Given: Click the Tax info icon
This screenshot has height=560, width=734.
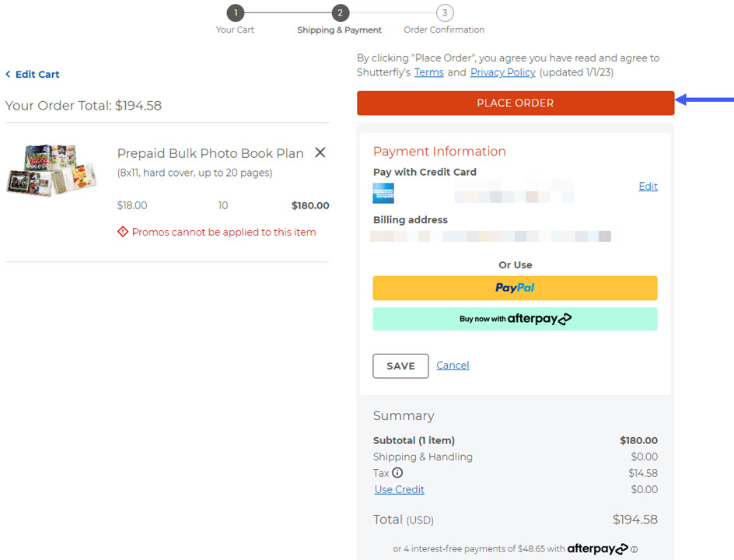Looking at the screenshot, I should tap(397, 473).
